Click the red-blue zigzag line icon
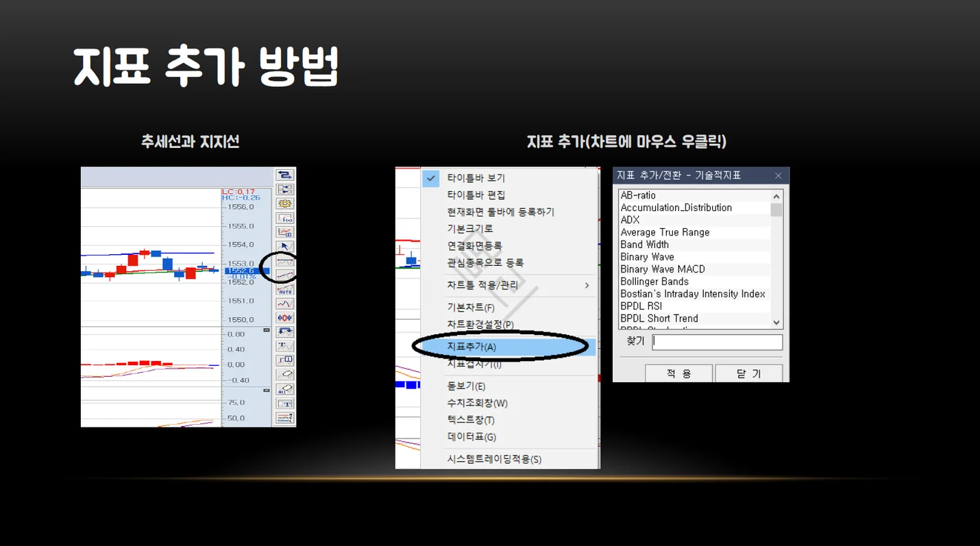 click(285, 303)
